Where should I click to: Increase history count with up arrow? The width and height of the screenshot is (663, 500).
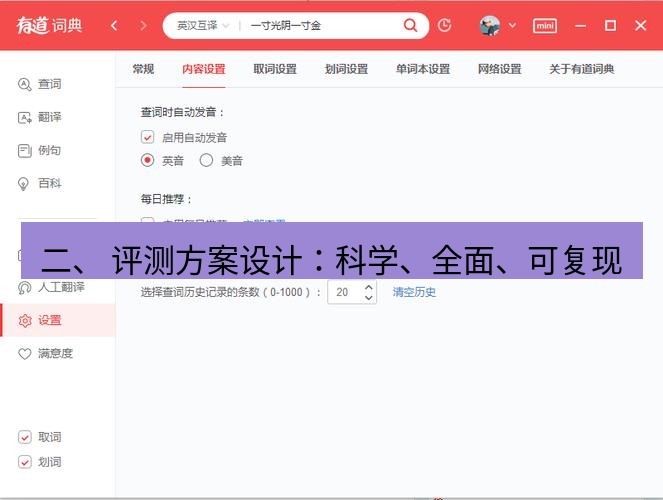pos(369,287)
